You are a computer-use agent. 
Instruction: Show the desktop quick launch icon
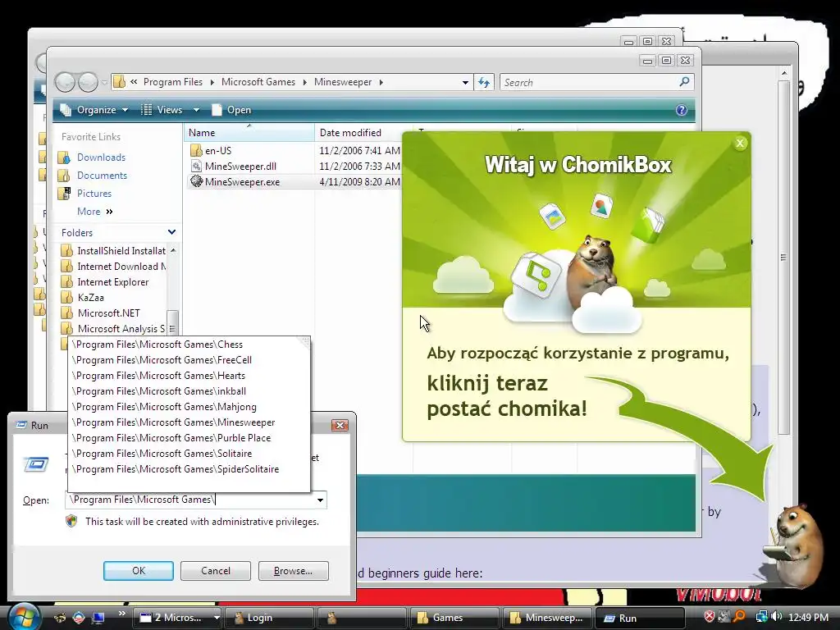point(98,618)
